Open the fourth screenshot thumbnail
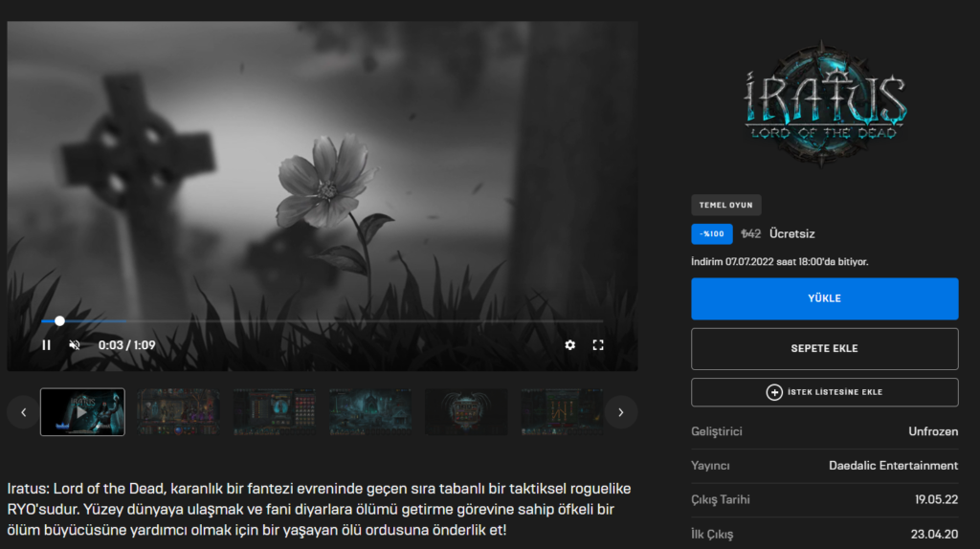The width and height of the screenshot is (980, 549). coord(370,412)
